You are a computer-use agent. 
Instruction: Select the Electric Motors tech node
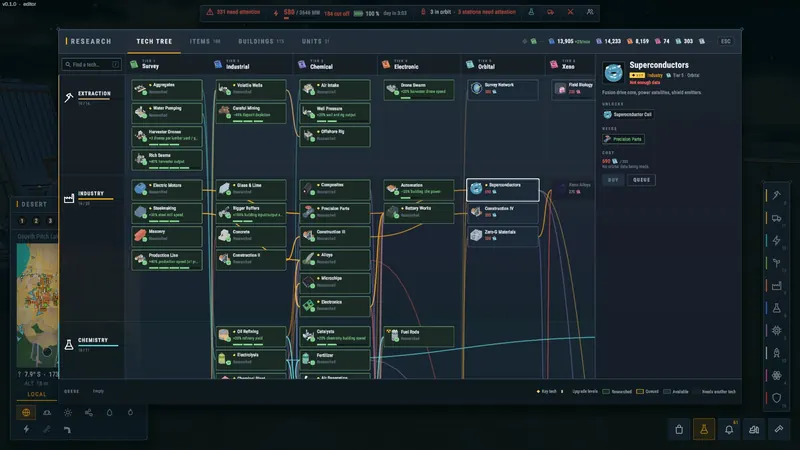pyautogui.click(x=167, y=189)
